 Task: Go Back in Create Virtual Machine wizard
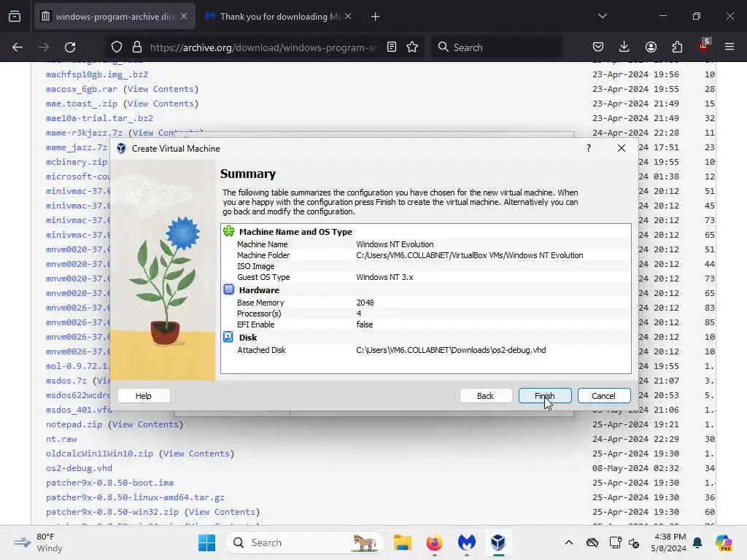click(x=485, y=396)
